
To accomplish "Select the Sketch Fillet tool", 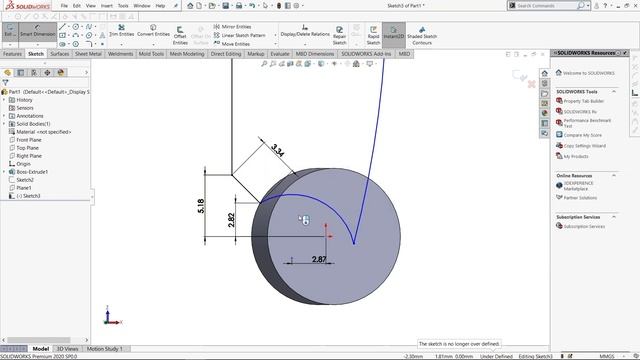I will [x=89, y=44].
